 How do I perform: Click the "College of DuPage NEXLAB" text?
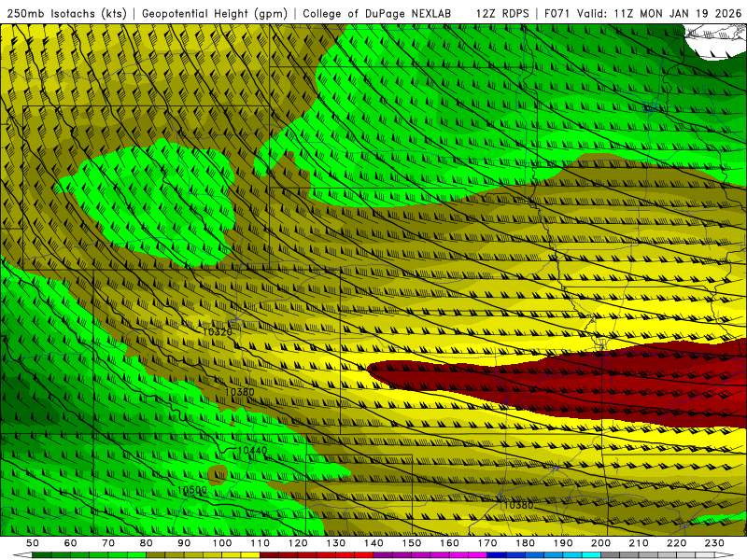click(x=377, y=14)
